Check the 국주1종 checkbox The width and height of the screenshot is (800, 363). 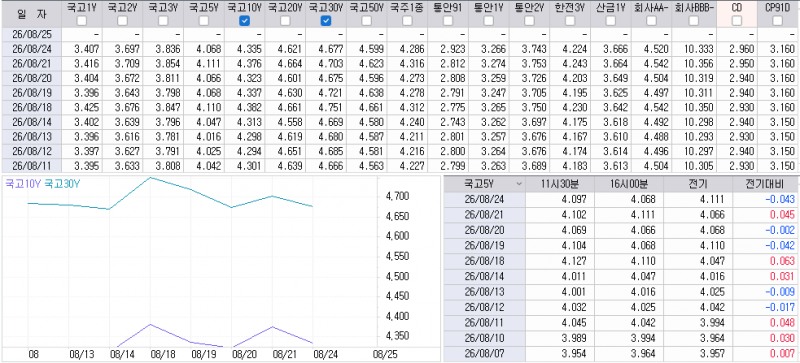click(407, 21)
